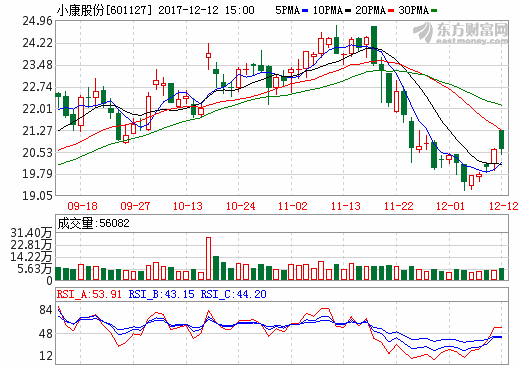Pick the red 20PMA legend color dash
The width and height of the screenshot is (520, 365).
pyautogui.click(x=391, y=11)
